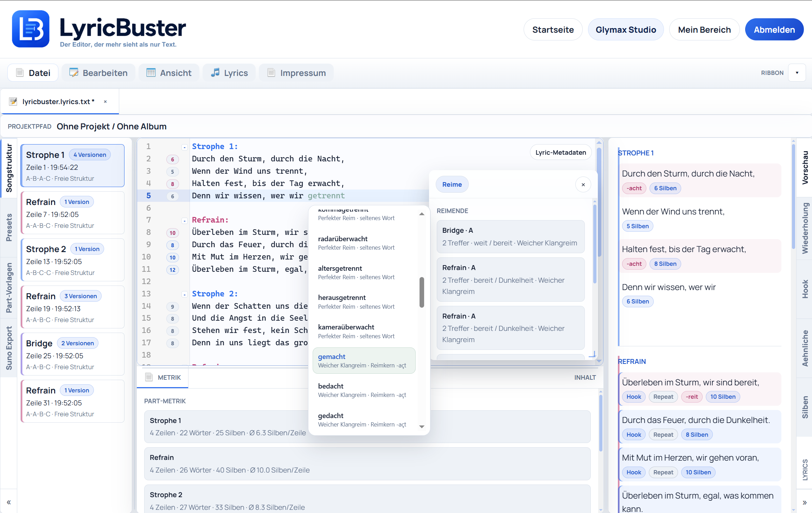Click the Reime pill button
Image resolution: width=812 pixels, height=513 pixels.
pos(452,185)
